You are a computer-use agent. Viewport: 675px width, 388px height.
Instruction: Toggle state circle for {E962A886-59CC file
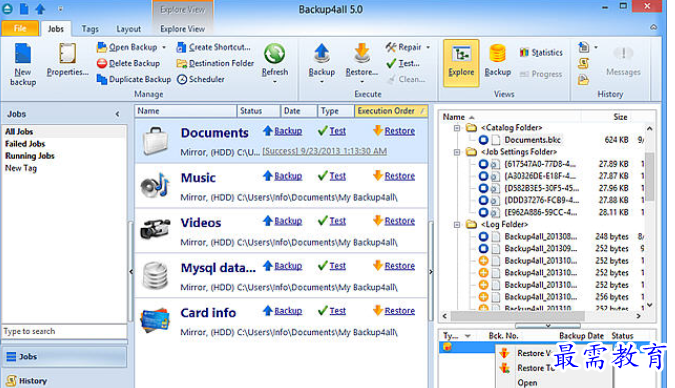483,212
